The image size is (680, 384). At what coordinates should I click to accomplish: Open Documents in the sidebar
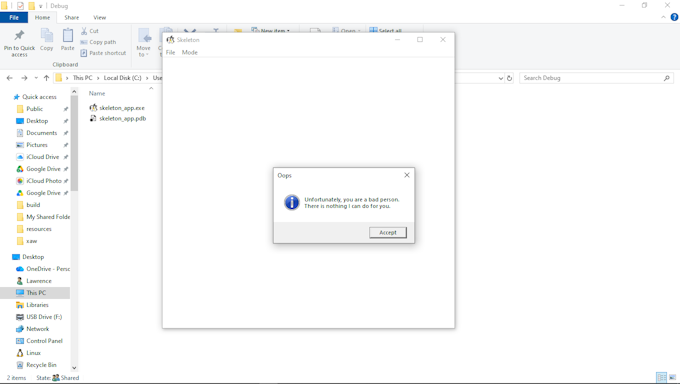[41, 133]
